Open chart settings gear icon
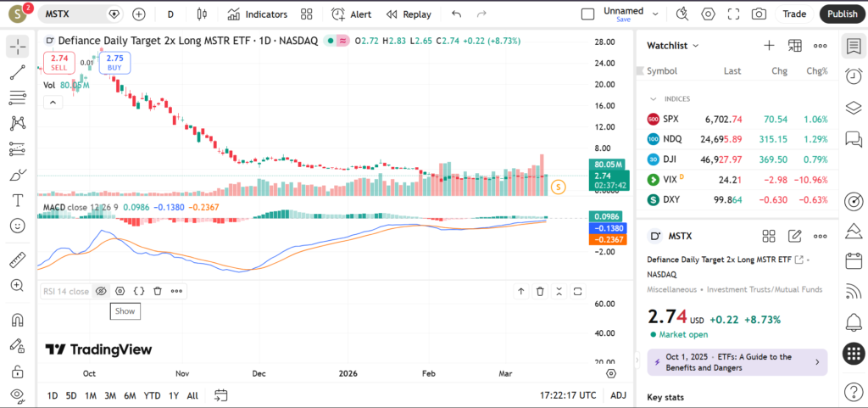 pyautogui.click(x=708, y=14)
